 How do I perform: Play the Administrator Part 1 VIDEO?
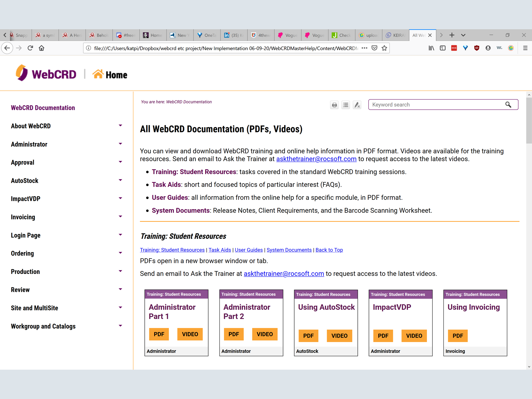tap(190, 334)
